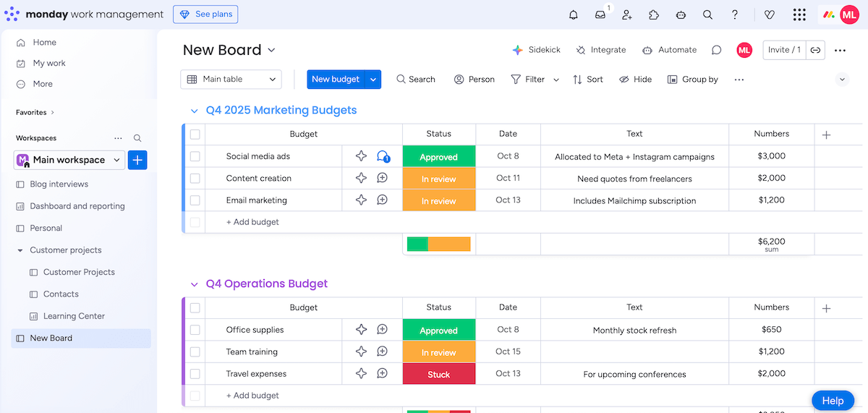Collapse the Customer projects folder
Image resolution: width=868 pixels, height=413 pixels.
tap(20, 250)
